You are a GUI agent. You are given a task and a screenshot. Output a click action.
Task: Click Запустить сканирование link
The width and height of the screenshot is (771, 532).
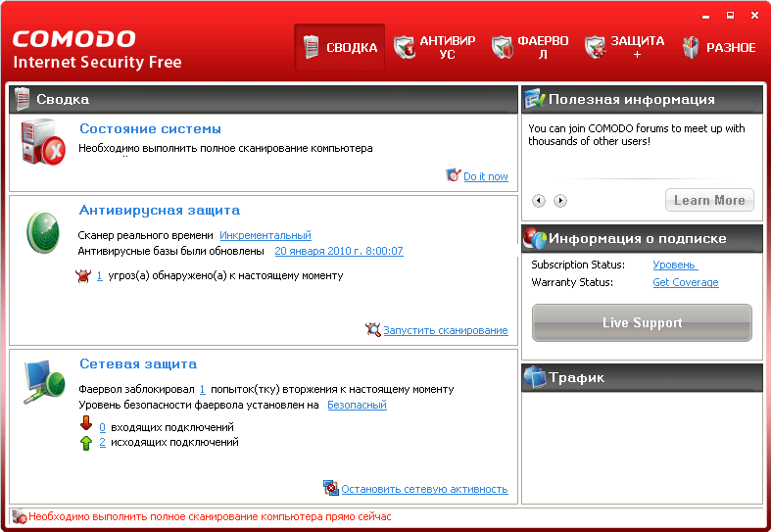click(x=445, y=331)
